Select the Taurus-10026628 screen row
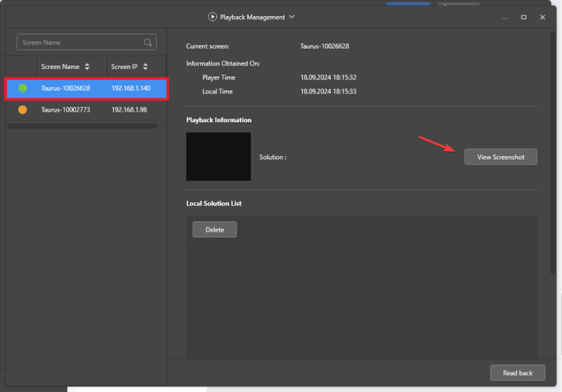The image size is (562, 392). point(65,89)
